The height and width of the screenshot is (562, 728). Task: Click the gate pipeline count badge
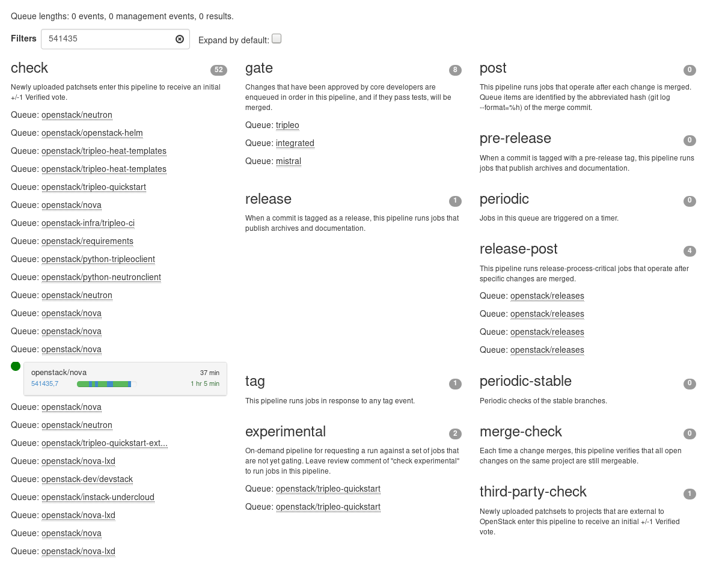coord(455,70)
